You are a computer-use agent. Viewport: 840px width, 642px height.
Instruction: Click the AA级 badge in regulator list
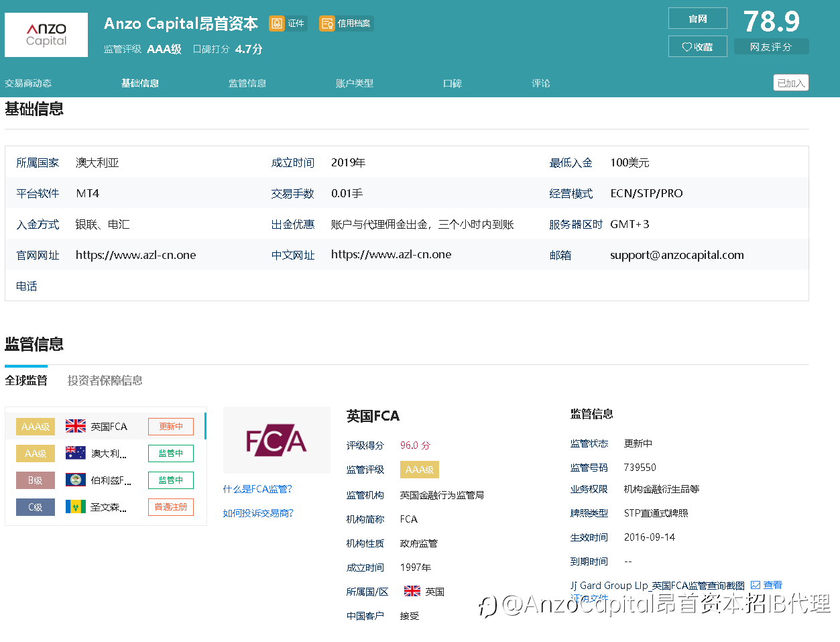(x=36, y=453)
